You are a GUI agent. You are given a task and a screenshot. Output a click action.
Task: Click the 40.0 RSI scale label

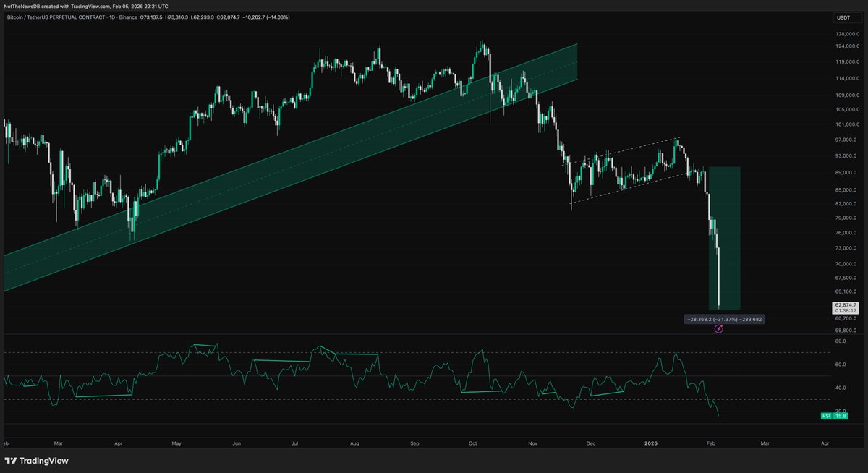coord(841,387)
